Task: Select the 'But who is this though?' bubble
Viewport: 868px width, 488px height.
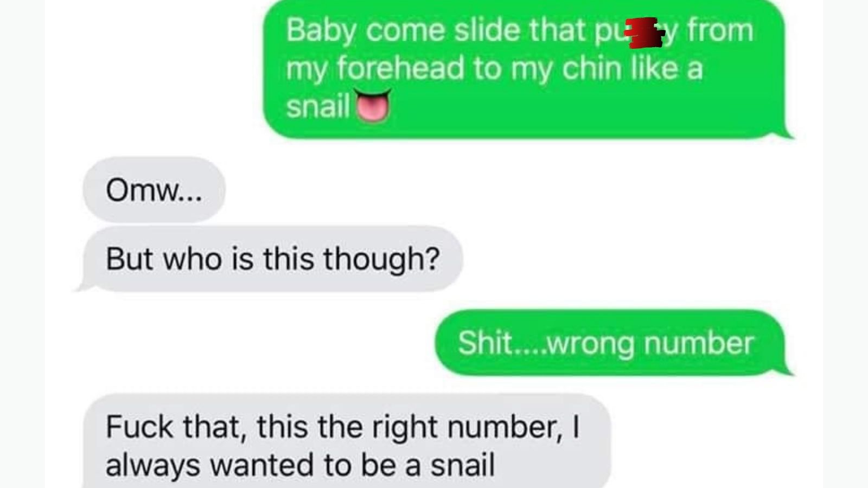Action: [269, 259]
